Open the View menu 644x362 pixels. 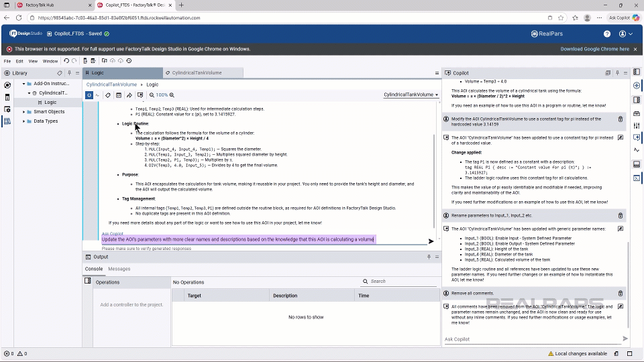33,61
